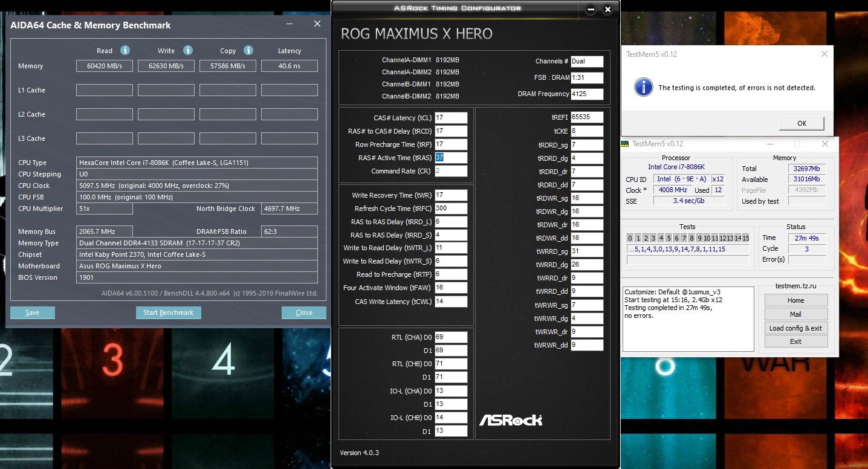Click the empty L3 Cache Latency field
This screenshot has height=469, width=868.
point(290,138)
